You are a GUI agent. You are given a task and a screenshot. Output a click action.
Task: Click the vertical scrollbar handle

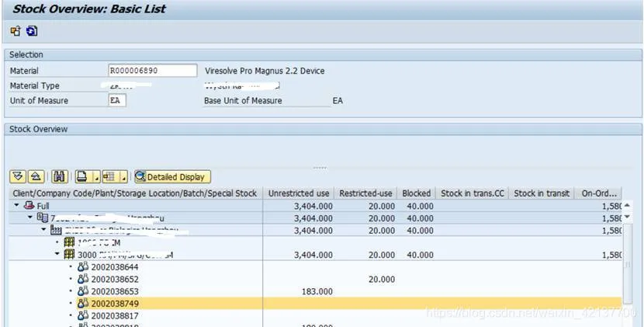click(x=627, y=265)
